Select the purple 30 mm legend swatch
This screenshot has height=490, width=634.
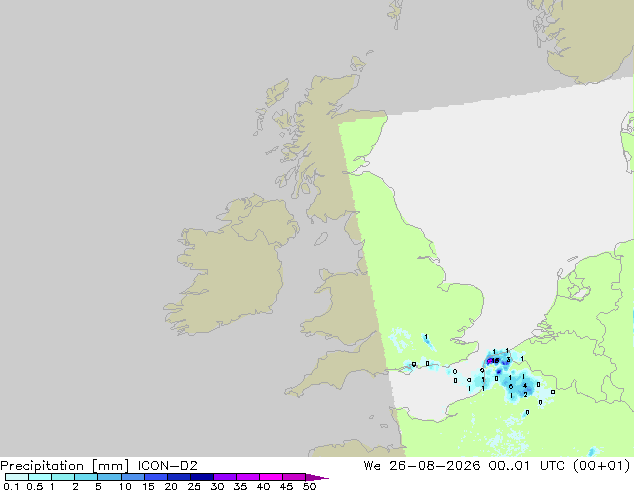coord(225,477)
